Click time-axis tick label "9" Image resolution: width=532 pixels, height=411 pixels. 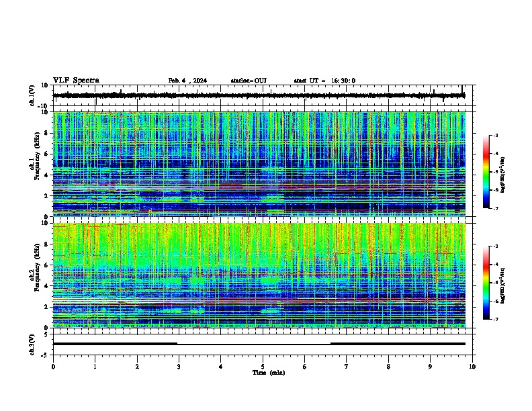click(430, 367)
